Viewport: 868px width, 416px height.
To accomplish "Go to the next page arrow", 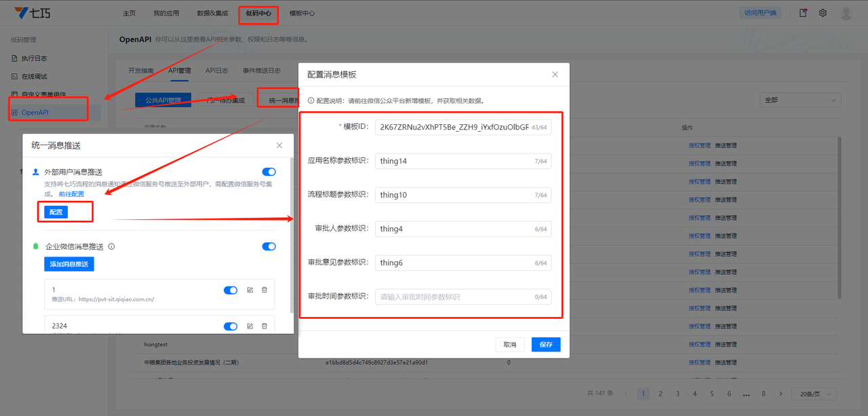I will point(781,394).
